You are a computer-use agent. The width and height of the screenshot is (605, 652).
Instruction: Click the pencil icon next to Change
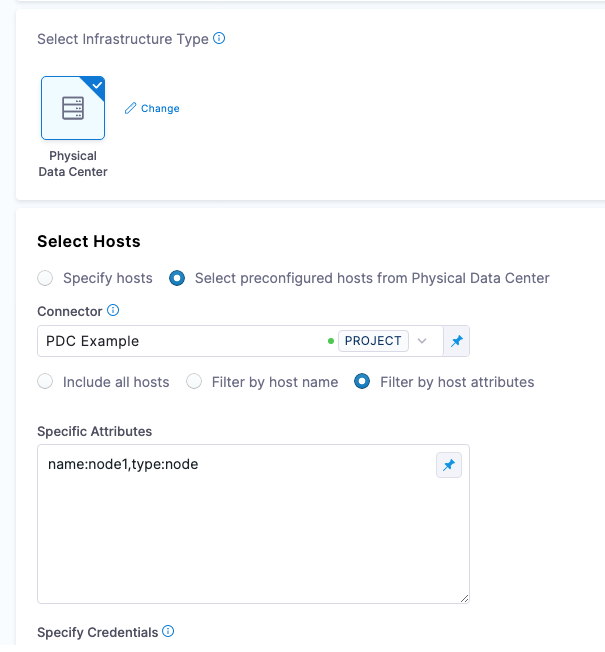tap(130, 108)
